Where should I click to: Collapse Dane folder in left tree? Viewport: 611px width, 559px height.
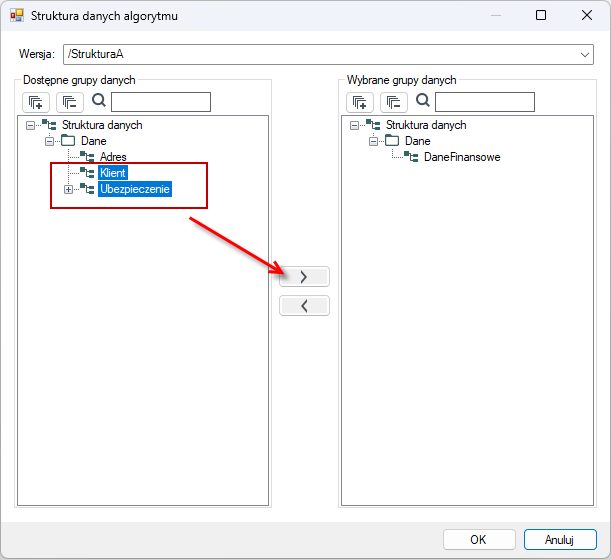(x=49, y=141)
